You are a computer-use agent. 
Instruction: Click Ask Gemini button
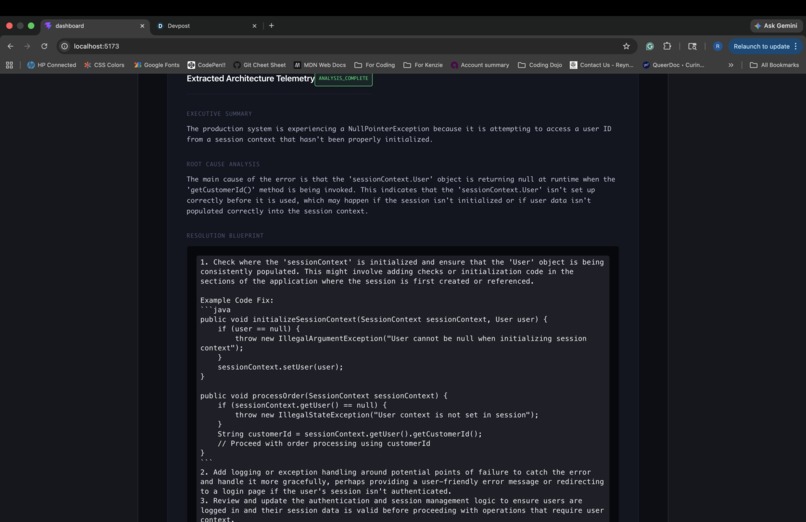pyautogui.click(x=776, y=26)
